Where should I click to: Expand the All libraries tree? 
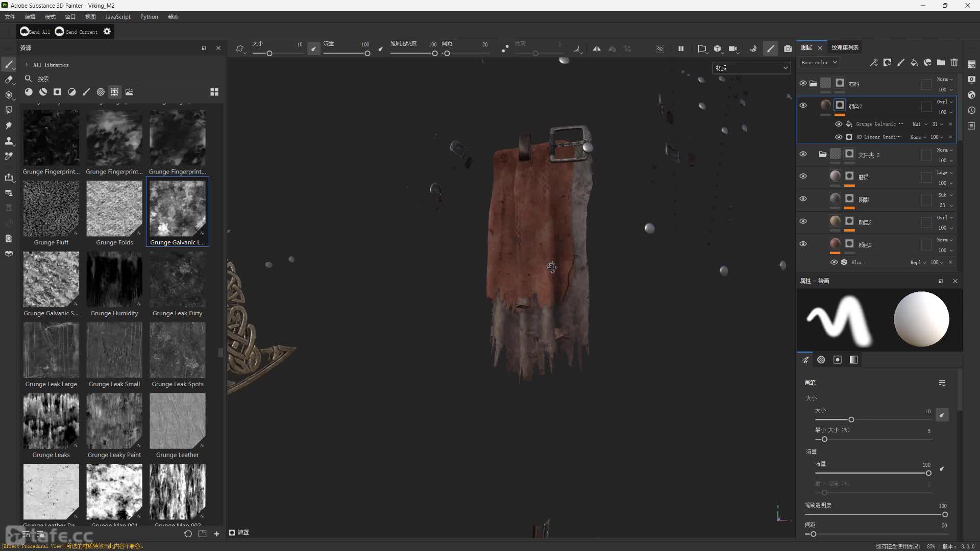pos(27,65)
